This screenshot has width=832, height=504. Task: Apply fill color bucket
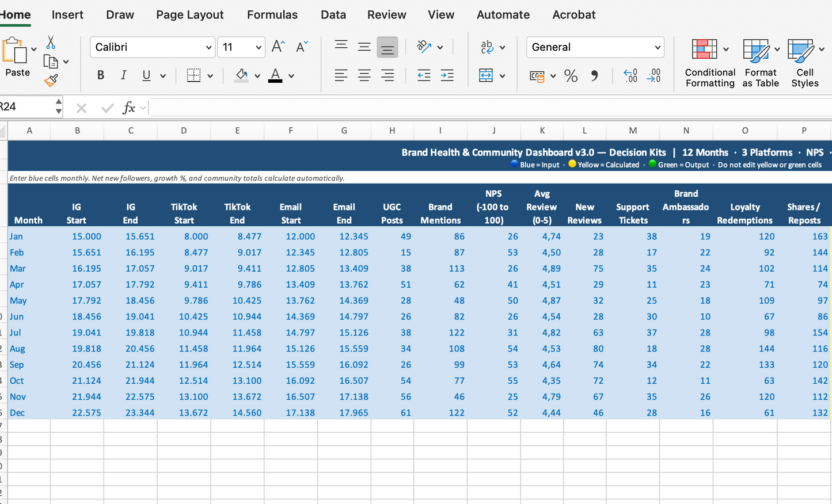[x=241, y=75]
